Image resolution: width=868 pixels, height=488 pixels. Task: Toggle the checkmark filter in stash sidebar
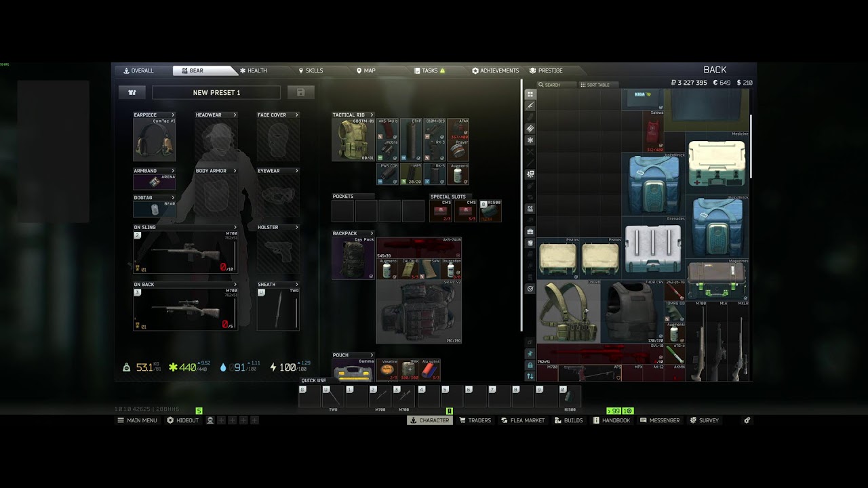pos(530,289)
